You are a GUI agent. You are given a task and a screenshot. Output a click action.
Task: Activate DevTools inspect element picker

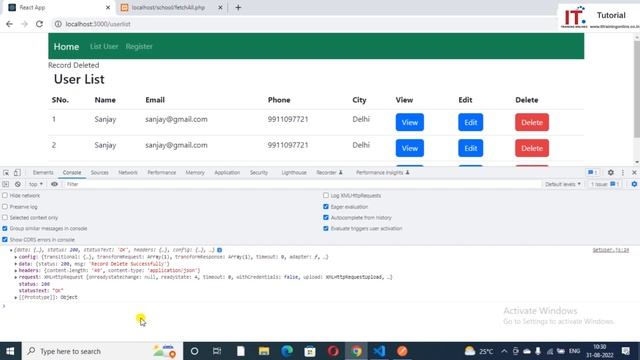tap(6, 173)
